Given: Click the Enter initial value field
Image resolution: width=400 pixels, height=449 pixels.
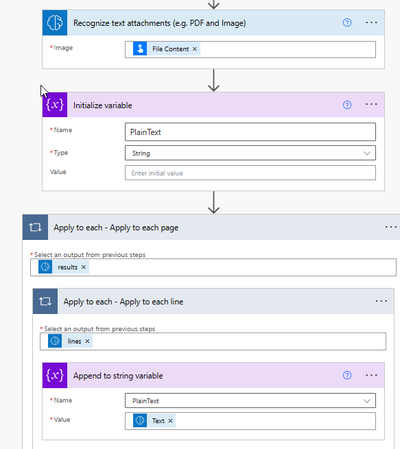Looking at the screenshot, I should 250,173.
